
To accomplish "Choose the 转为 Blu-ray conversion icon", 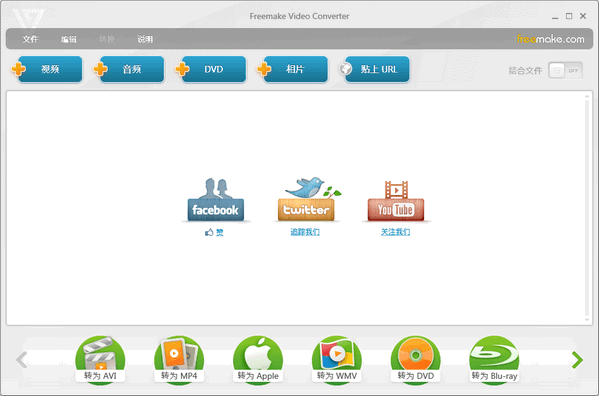I will tap(494, 360).
